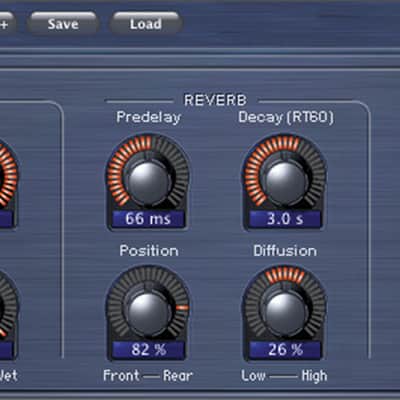Image resolution: width=400 pixels, height=400 pixels.
Task: Click the 82 % position value field
Action: tap(148, 350)
